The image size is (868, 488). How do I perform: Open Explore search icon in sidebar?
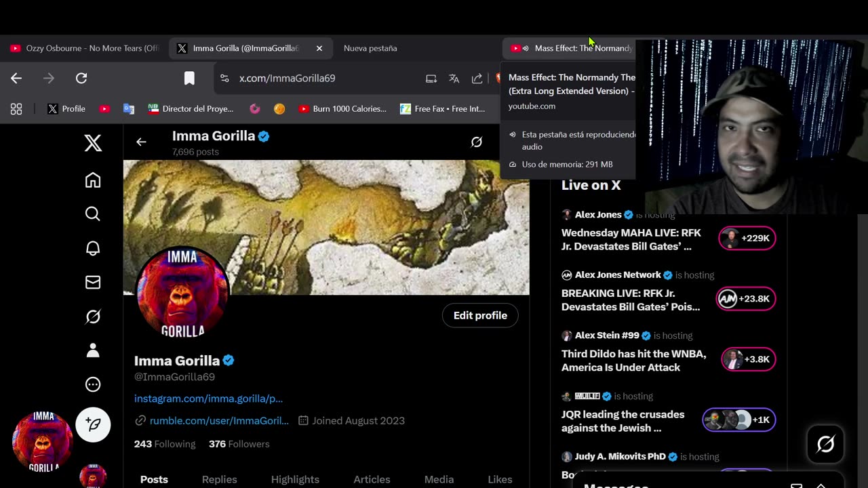93,214
